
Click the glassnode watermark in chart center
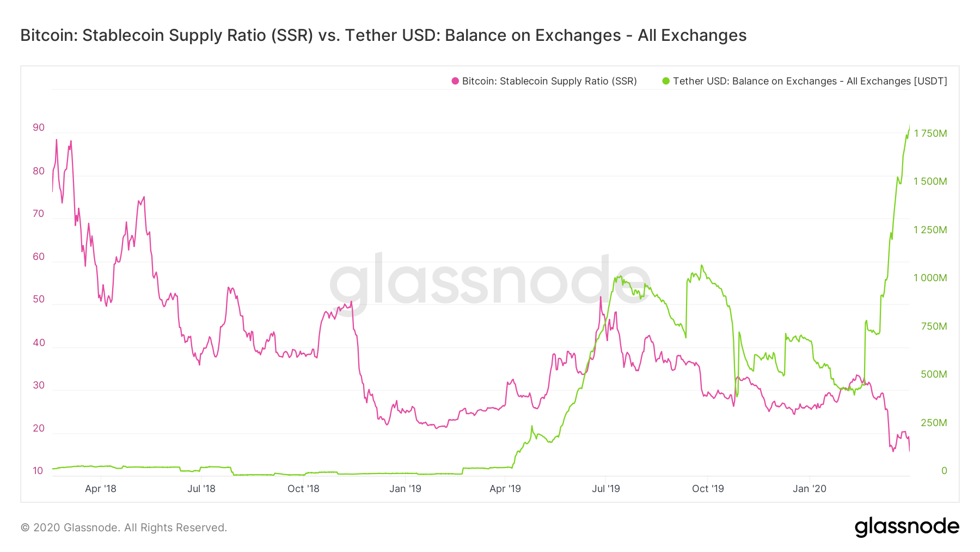(490, 283)
